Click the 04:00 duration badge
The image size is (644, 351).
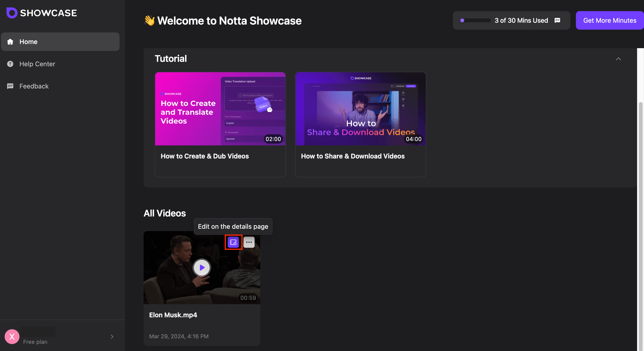click(414, 139)
